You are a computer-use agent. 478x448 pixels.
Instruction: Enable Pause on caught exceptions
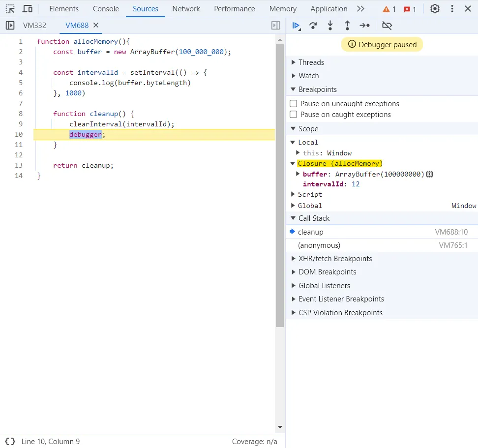coord(293,114)
